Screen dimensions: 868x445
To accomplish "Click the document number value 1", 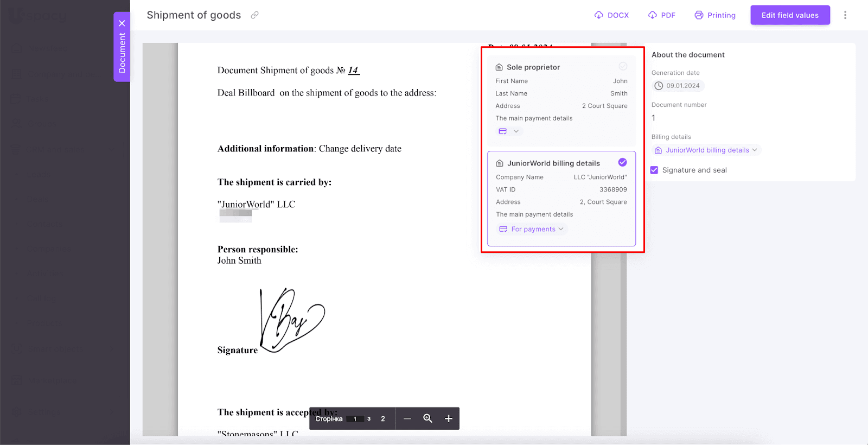I will click(654, 118).
